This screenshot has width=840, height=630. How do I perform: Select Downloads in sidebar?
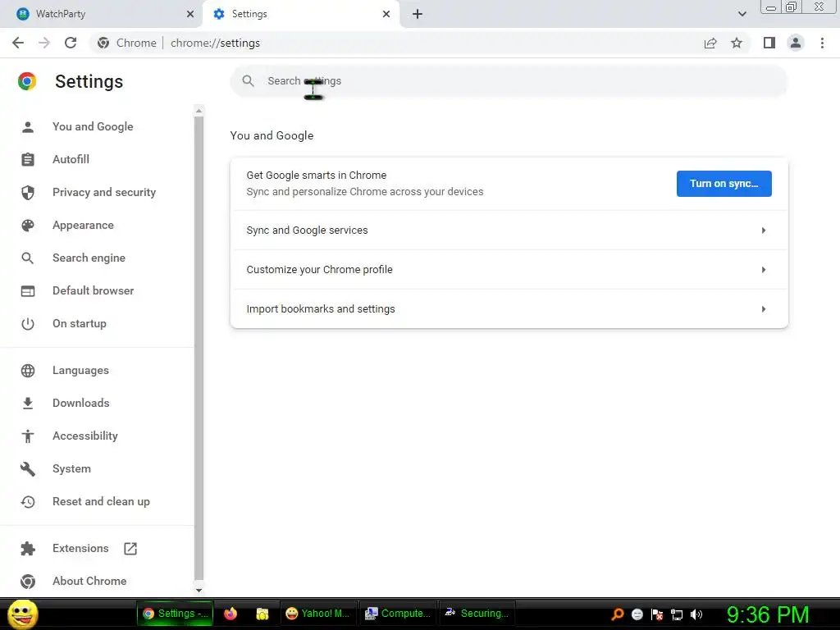pos(81,404)
